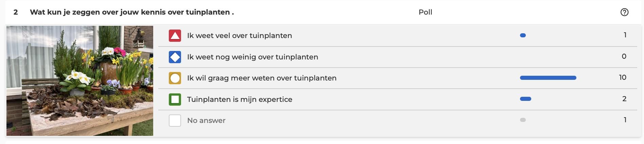Click the question title about kennis over tuinplanten
The height and width of the screenshot is (144, 644).
coord(132,12)
